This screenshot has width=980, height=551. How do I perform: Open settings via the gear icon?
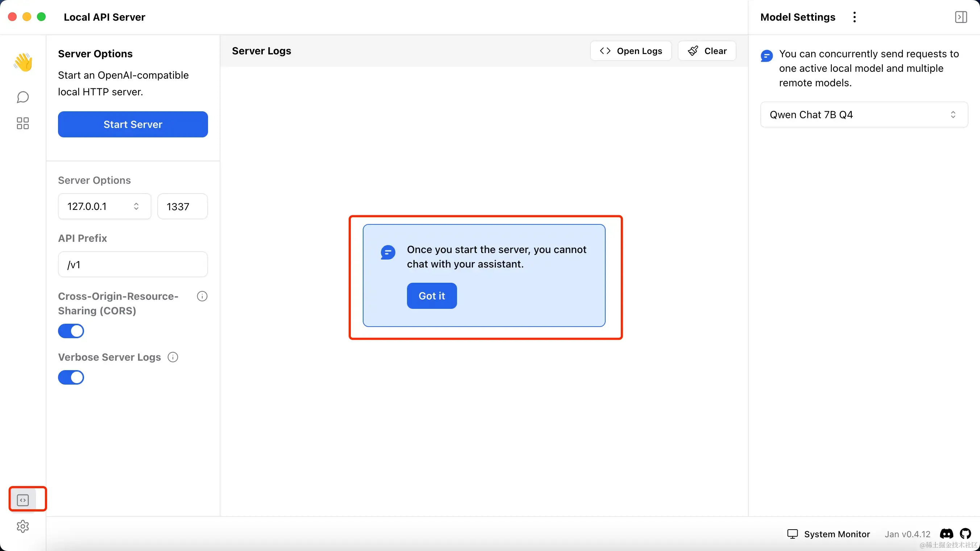[x=23, y=526]
